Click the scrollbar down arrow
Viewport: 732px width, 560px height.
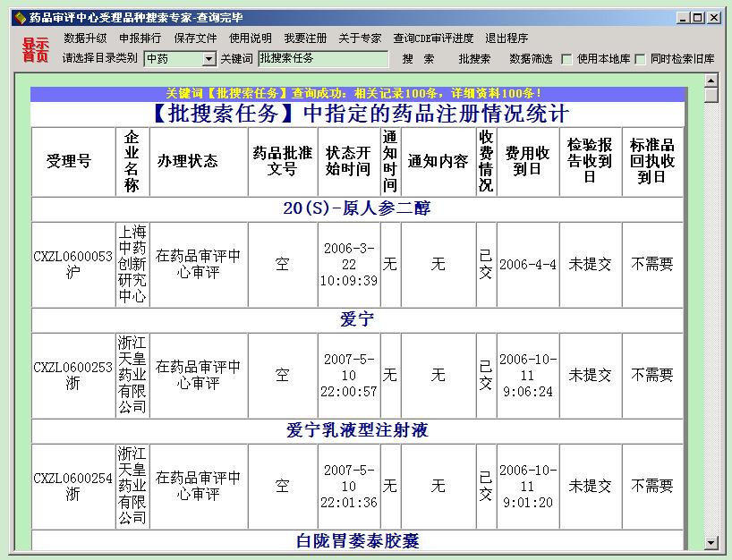tap(711, 543)
